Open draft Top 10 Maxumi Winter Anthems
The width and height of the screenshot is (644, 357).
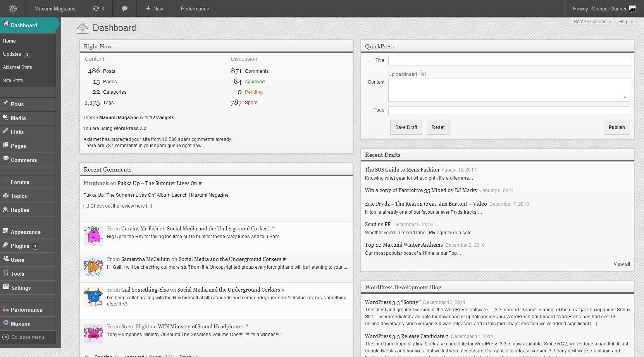coord(403,245)
